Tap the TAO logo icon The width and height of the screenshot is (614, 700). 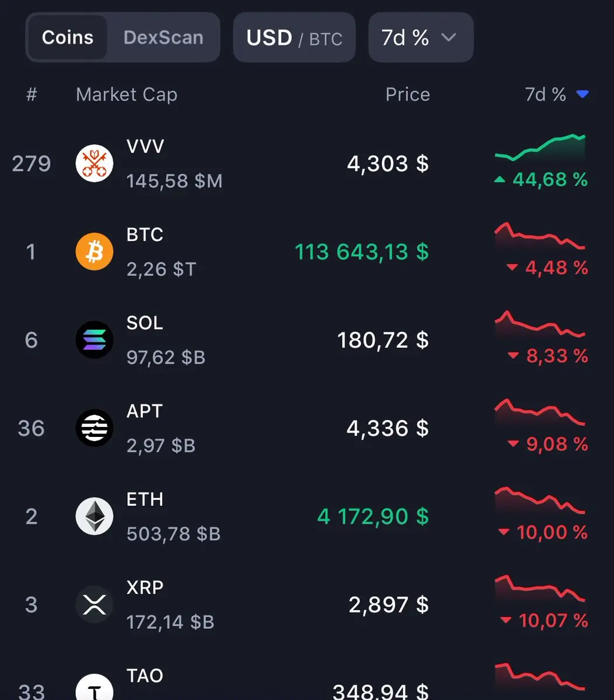pos(94,687)
